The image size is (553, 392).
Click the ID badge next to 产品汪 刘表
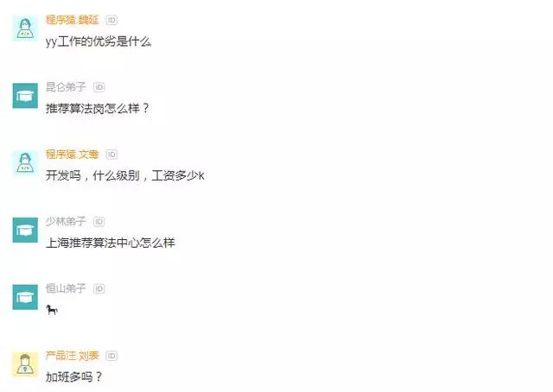111,356
